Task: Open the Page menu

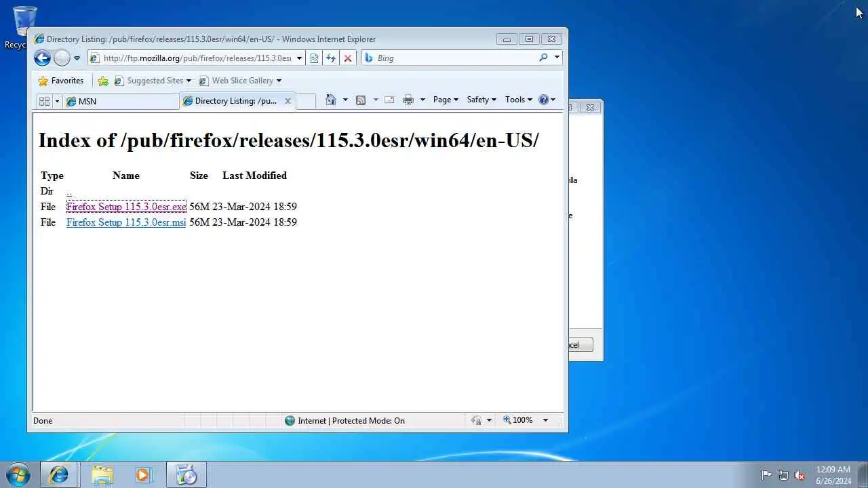Action: pyautogui.click(x=446, y=100)
